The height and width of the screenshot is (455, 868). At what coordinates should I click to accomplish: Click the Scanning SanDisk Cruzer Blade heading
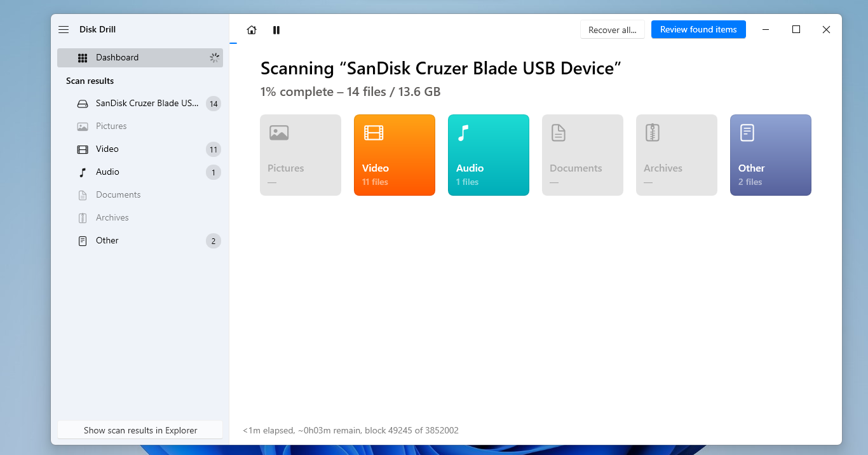(441, 68)
